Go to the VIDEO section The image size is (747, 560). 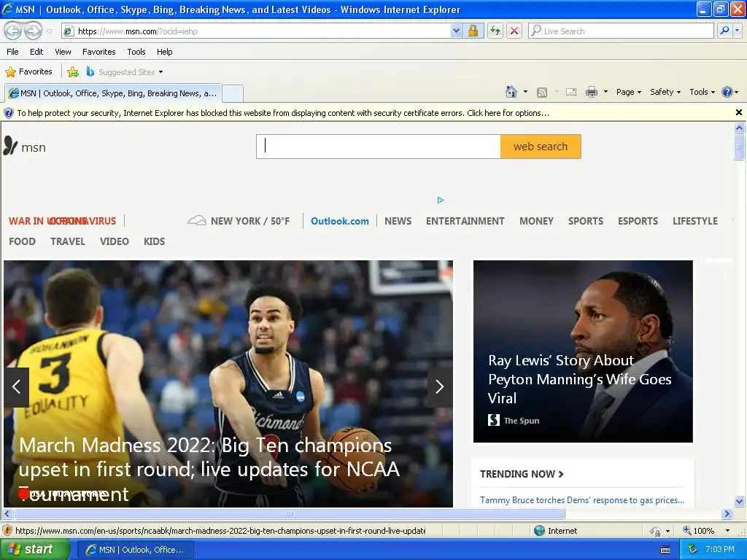click(115, 241)
